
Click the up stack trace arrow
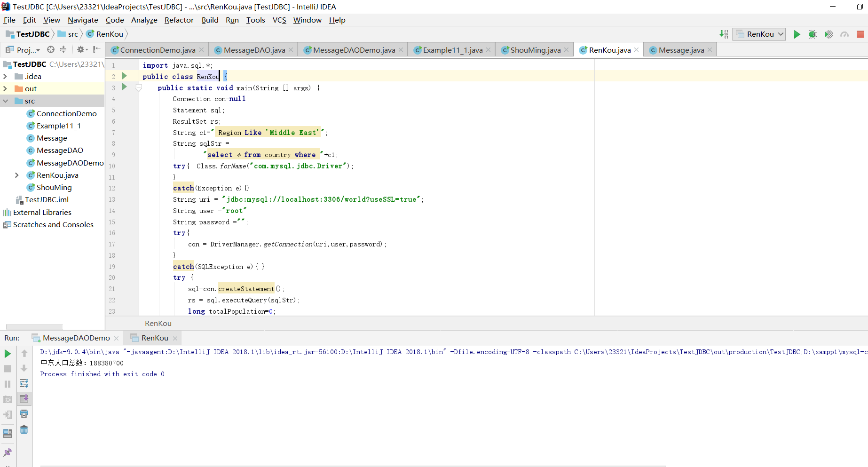tap(24, 353)
